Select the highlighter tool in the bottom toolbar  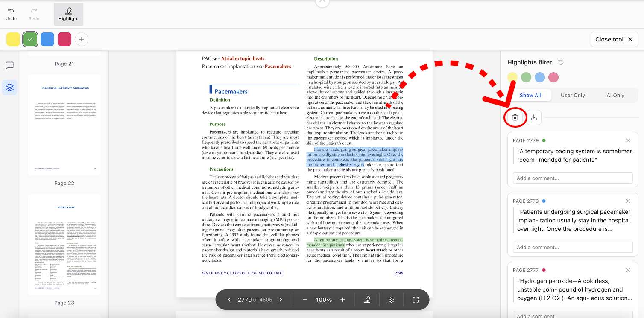point(367,299)
